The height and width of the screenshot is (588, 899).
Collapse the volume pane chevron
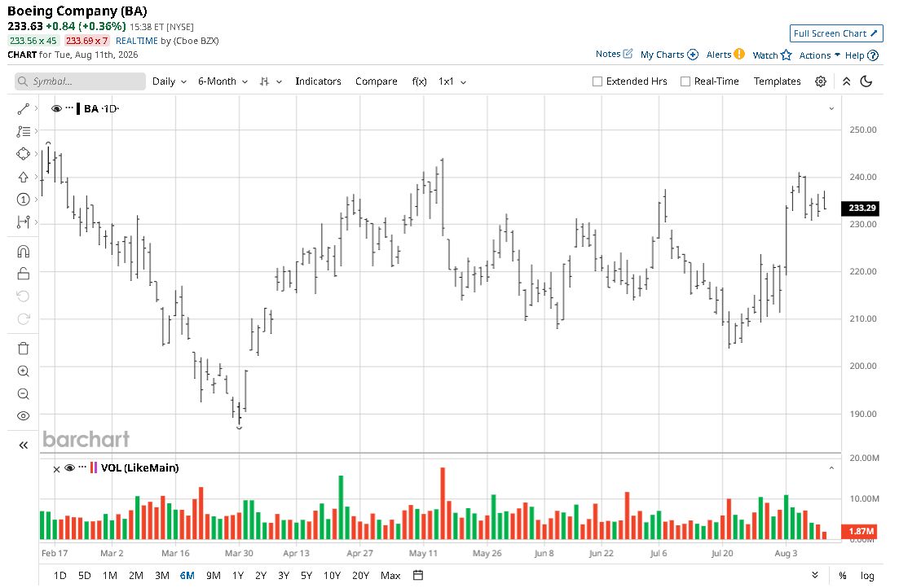point(831,468)
